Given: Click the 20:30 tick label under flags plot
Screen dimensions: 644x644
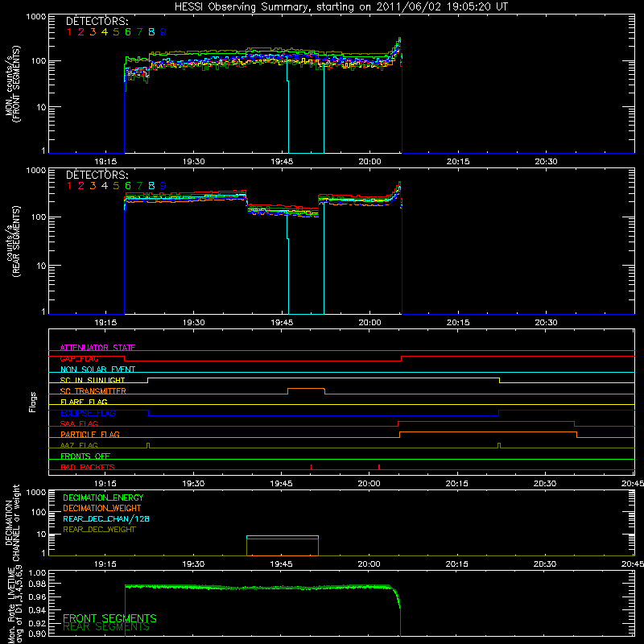Looking at the screenshot, I should pos(545,484).
